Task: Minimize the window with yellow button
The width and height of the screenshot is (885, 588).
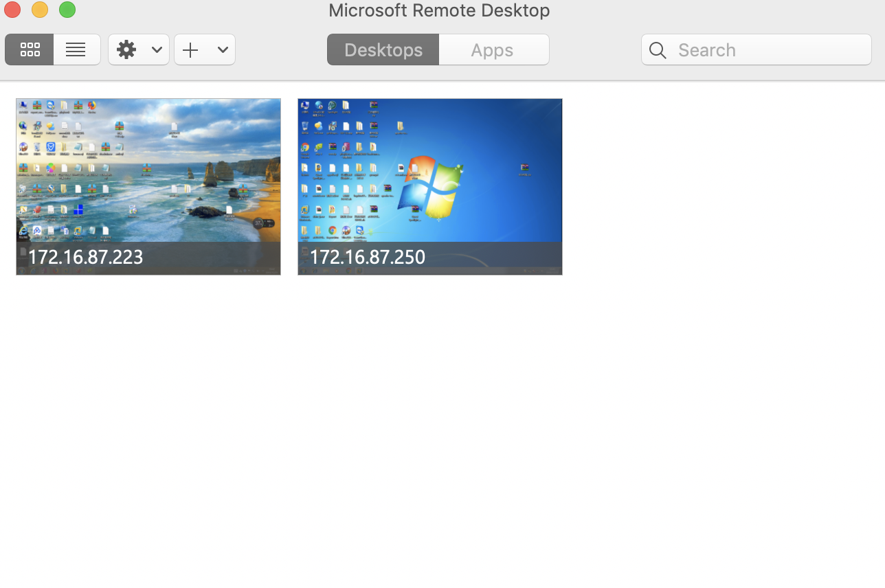Action: pyautogui.click(x=40, y=10)
